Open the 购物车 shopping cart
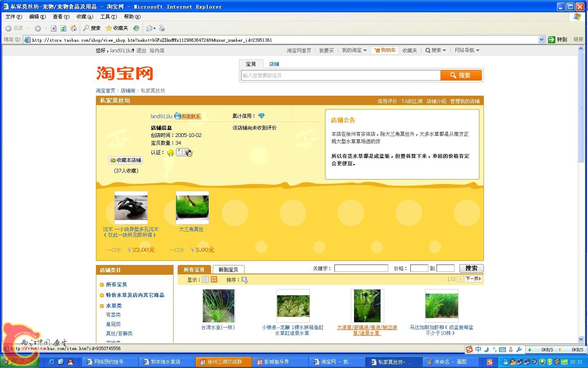588x368 pixels. click(x=384, y=50)
